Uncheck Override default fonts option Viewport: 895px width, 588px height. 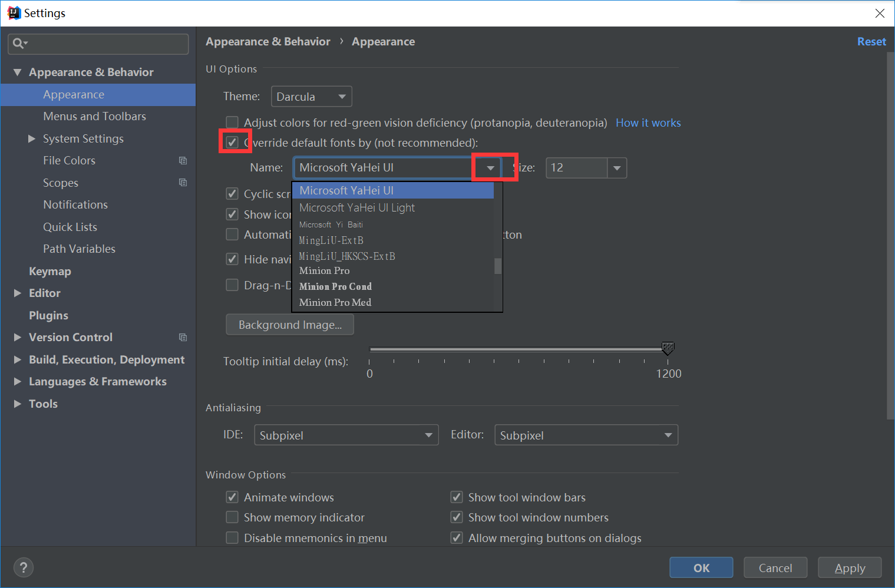[232, 141]
